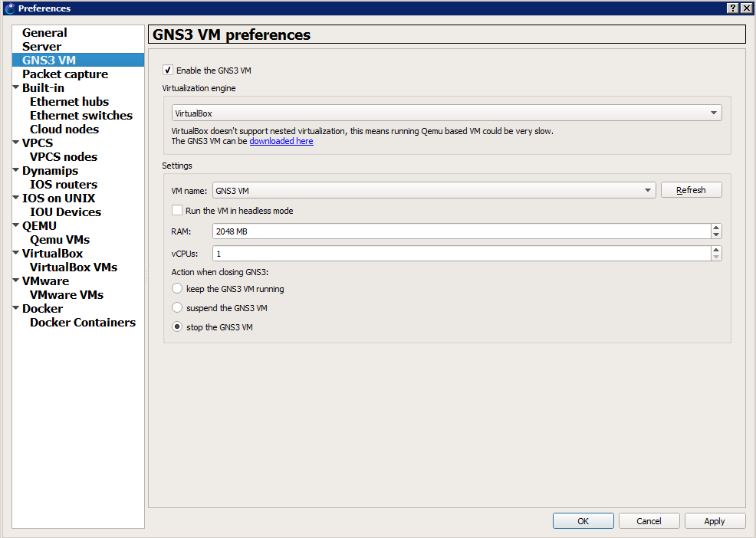Click the RAM input field
The width and height of the screenshot is (756, 538).
(x=462, y=231)
